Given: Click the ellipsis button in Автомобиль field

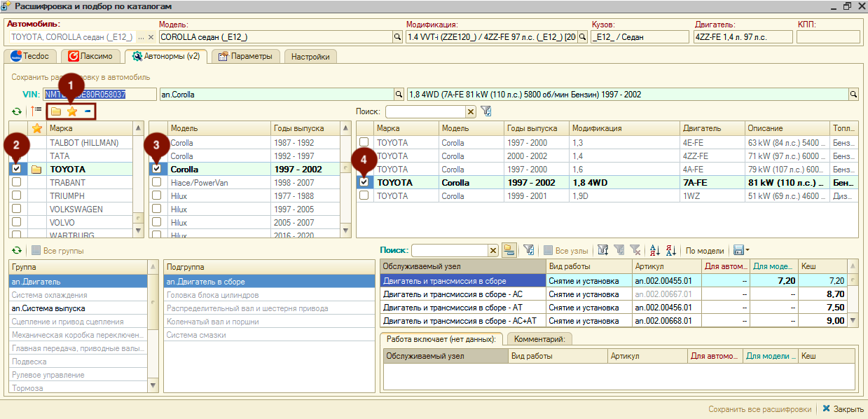Looking at the screenshot, I should pyautogui.click(x=141, y=37).
